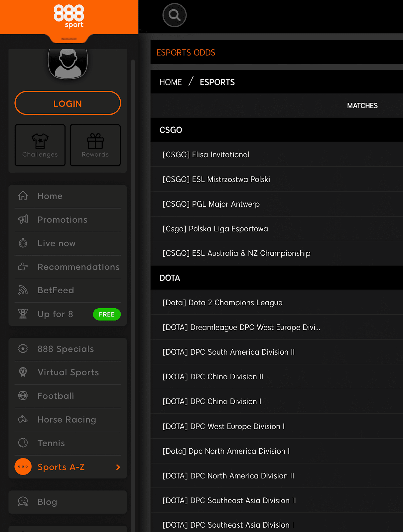This screenshot has width=403, height=532.
Task: Click the green FREE badge
Action: [x=107, y=314]
